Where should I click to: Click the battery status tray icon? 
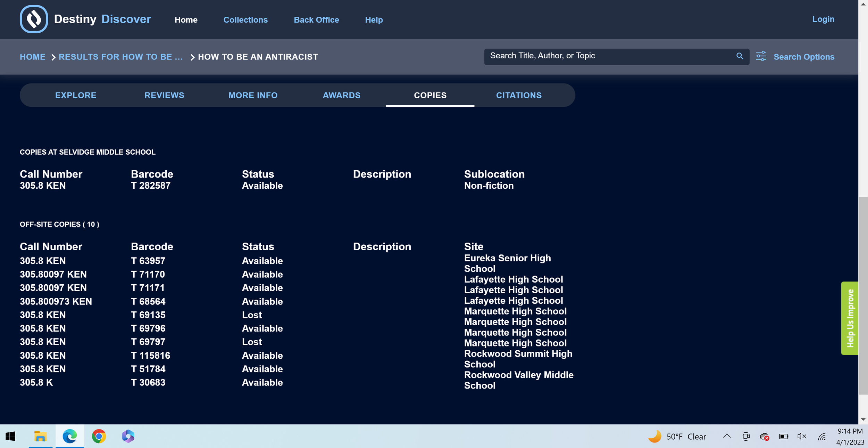[784, 437]
